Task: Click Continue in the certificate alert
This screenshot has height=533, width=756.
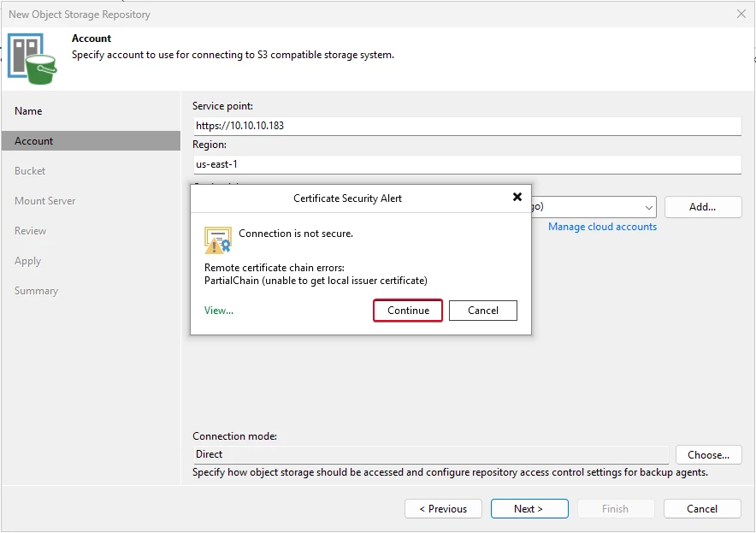Action: click(408, 311)
